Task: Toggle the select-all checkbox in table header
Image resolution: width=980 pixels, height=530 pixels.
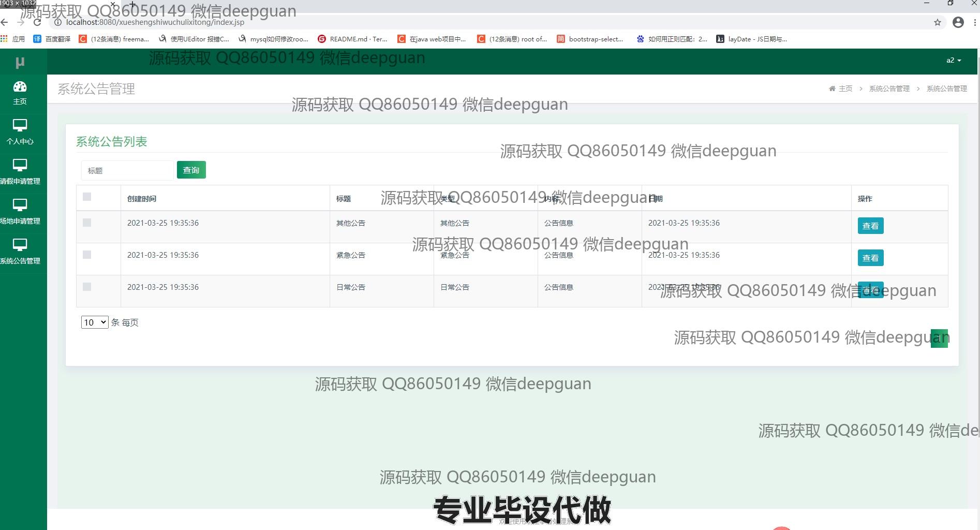Action: tap(87, 197)
